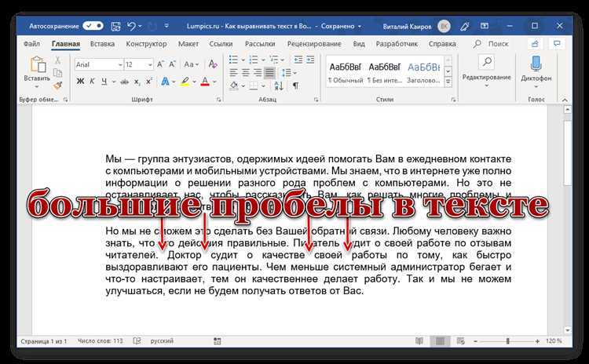
Task: Toggle strikethrough formatting
Action: [124, 82]
